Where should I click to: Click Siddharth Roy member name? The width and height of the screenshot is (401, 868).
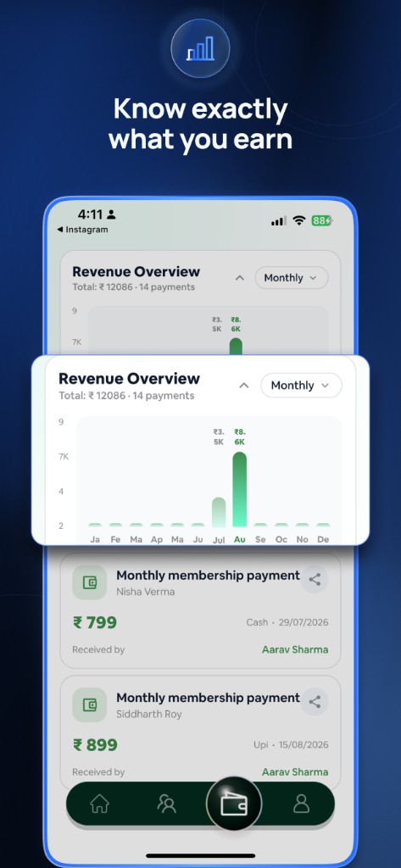[149, 714]
